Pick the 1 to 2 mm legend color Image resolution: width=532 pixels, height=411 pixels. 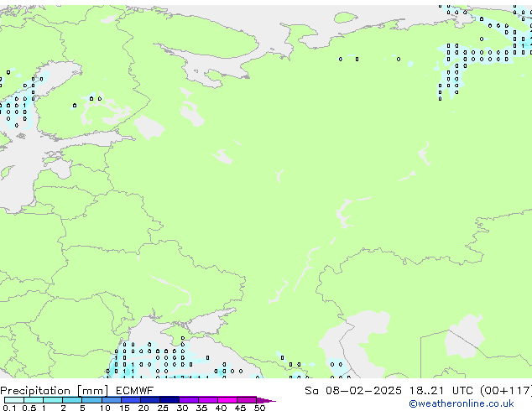coord(53,400)
